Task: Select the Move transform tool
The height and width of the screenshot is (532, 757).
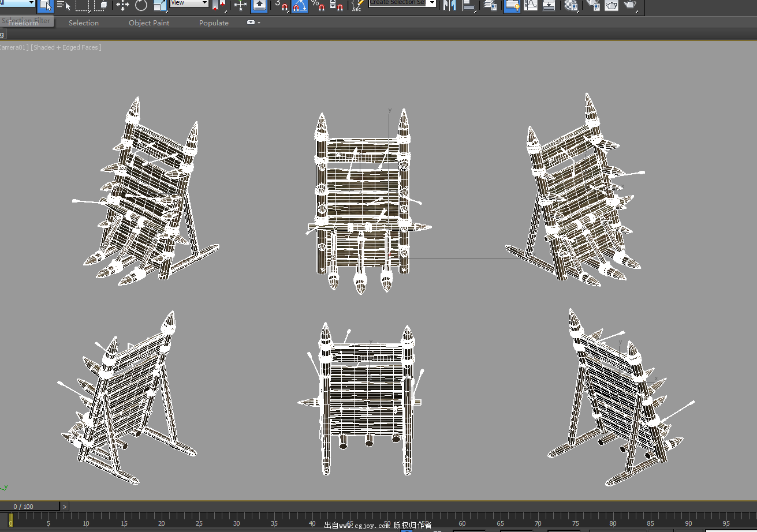Action: (122, 6)
